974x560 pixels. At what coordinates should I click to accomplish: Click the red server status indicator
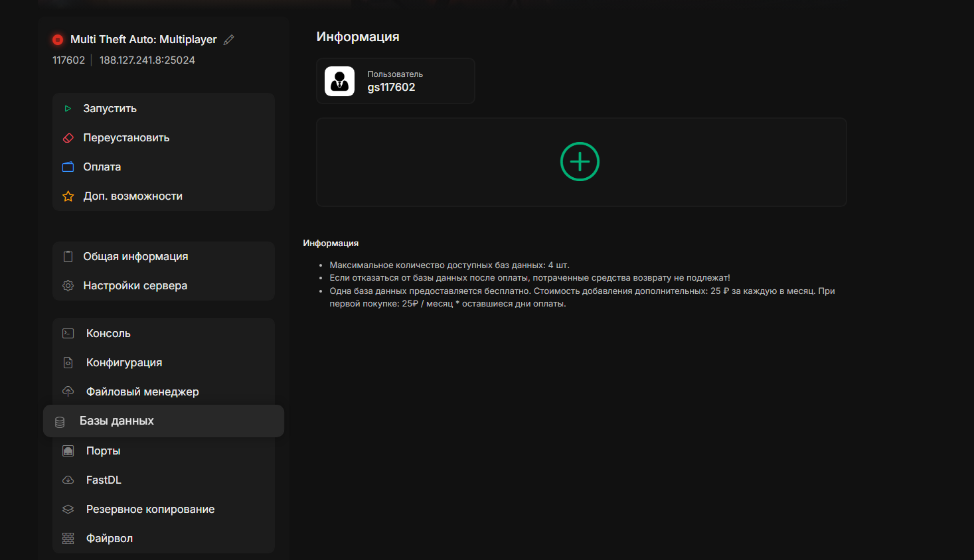pos(58,39)
